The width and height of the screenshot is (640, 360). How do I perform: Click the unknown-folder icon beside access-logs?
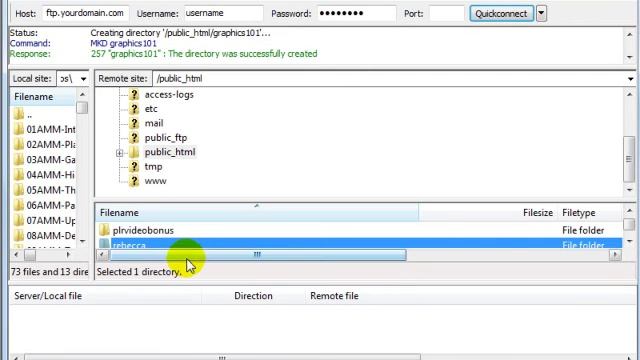point(134,95)
